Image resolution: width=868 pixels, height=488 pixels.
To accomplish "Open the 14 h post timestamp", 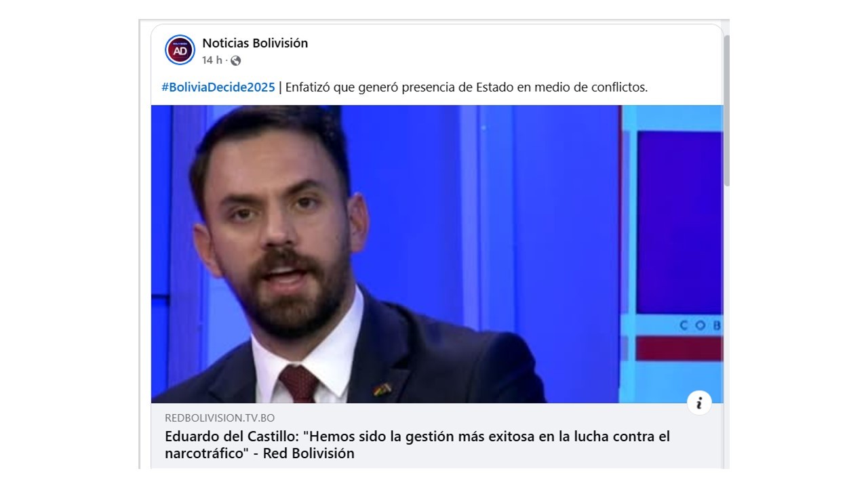I will coord(212,60).
